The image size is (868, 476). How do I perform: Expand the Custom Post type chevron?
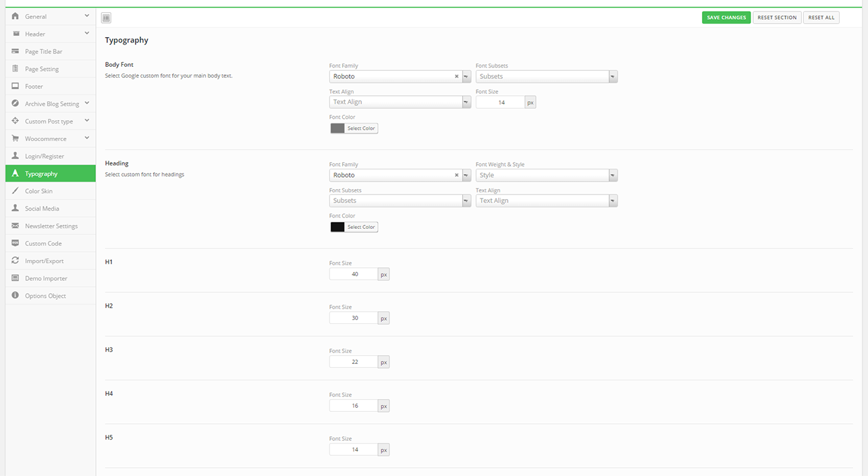click(x=87, y=121)
